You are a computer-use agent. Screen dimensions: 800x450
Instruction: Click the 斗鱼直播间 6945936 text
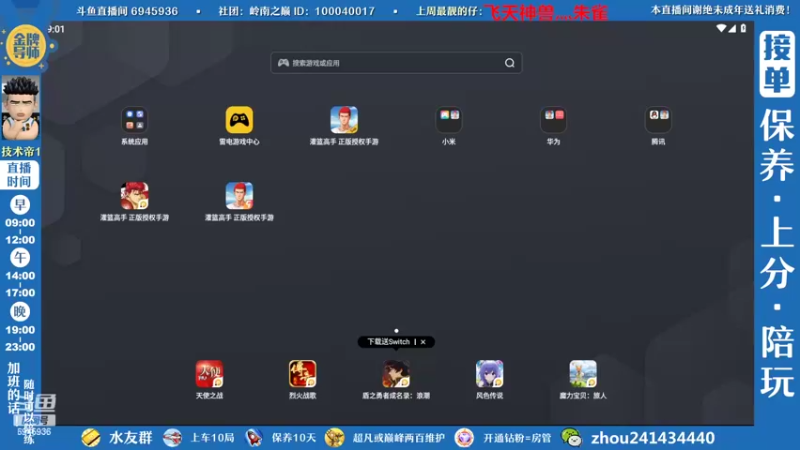[x=127, y=11]
